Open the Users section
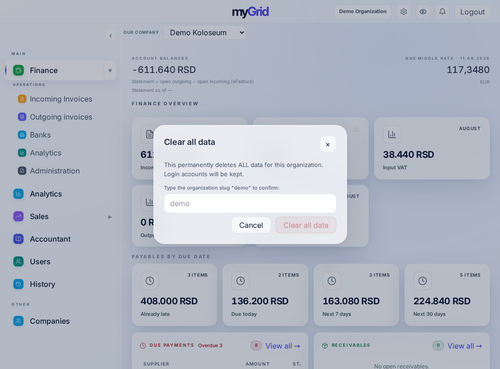 (x=40, y=262)
